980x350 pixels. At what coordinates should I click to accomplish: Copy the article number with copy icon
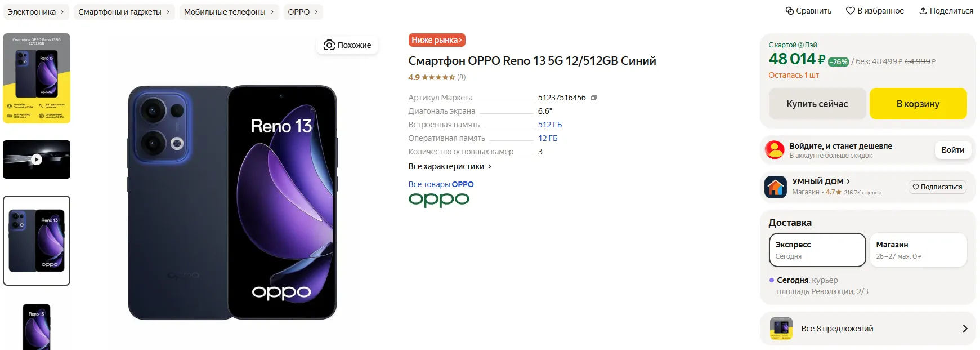tap(594, 98)
